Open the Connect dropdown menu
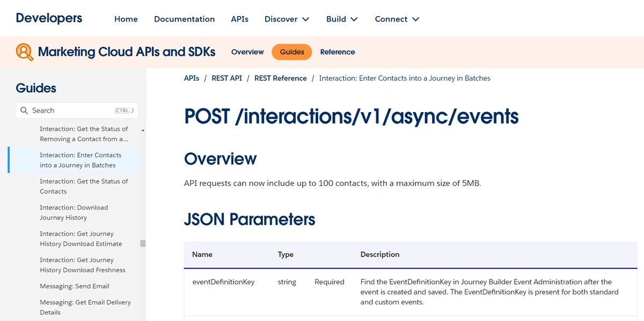This screenshot has height=321, width=644. (x=397, y=19)
